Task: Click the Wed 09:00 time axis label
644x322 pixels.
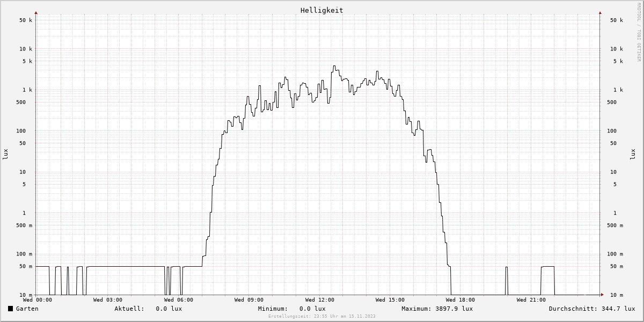Action: coord(248,300)
